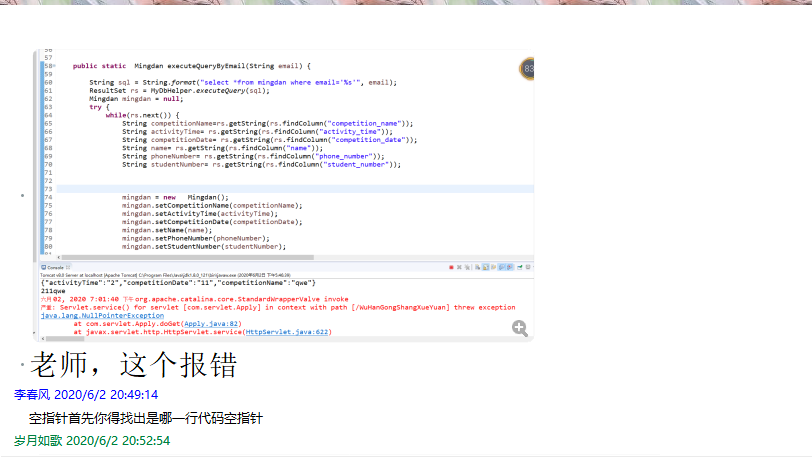Open the Apply.java:82 stack trace link
The width and height of the screenshot is (812, 458).
click(211, 324)
